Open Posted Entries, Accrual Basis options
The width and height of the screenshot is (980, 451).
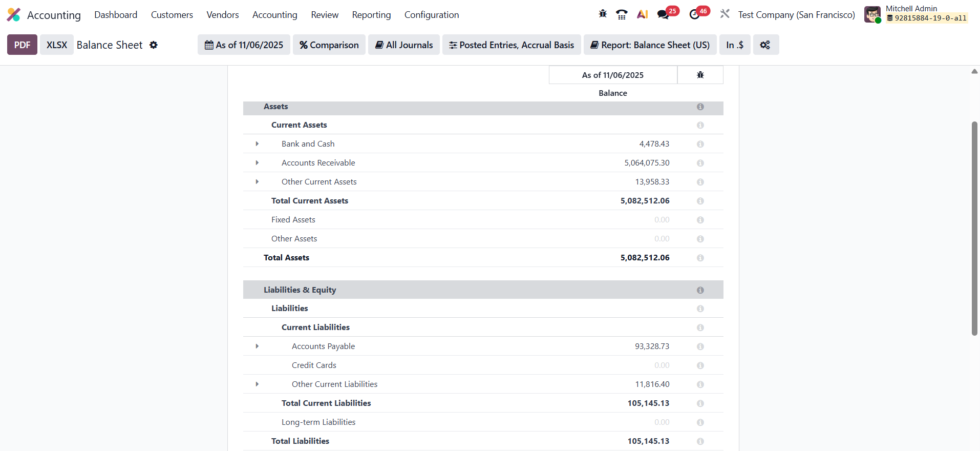click(x=512, y=45)
